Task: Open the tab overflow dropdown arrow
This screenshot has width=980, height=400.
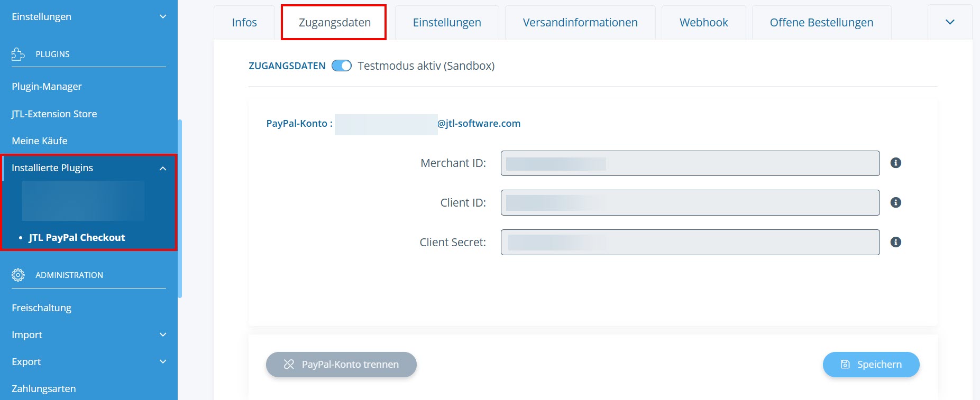Action: click(x=950, y=22)
